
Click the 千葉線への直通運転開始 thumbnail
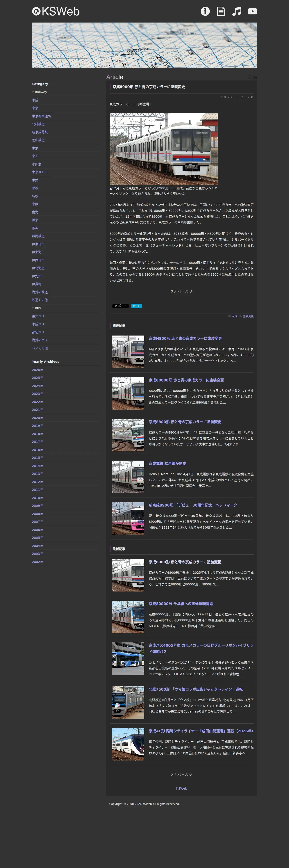[x=128, y=617]
